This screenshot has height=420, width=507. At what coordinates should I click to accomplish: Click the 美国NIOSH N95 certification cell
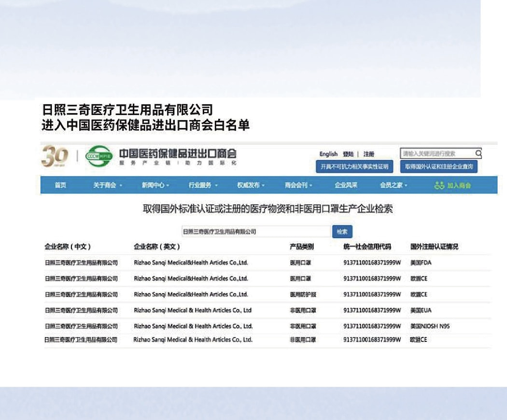click(x=430, y=326)
